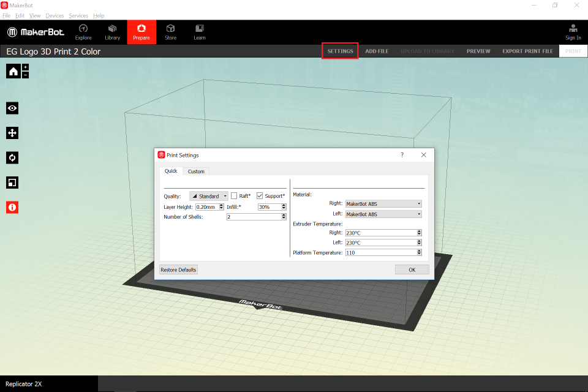Open the Quality dropdown
The image size is (588, 392).
[x=209, y=196]
